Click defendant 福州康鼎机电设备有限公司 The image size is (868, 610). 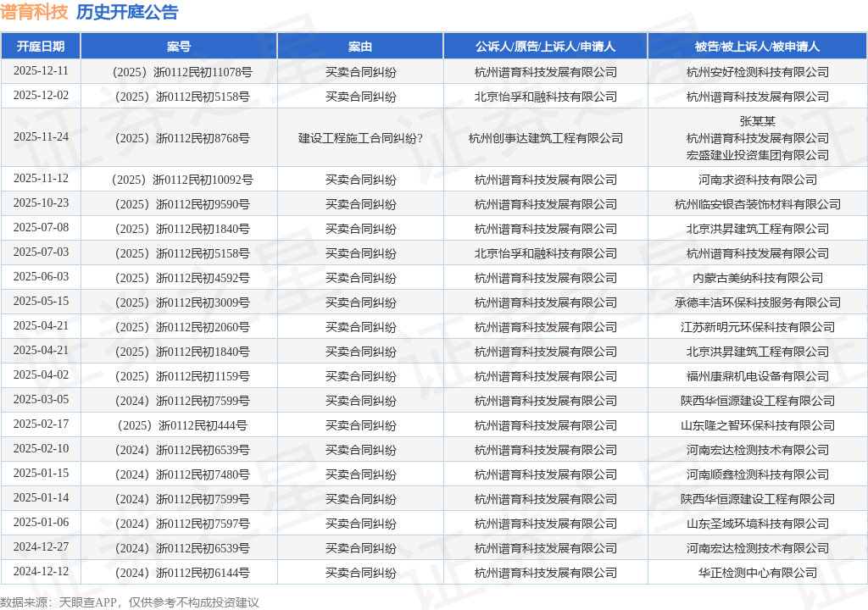click(x=757, y=376)
